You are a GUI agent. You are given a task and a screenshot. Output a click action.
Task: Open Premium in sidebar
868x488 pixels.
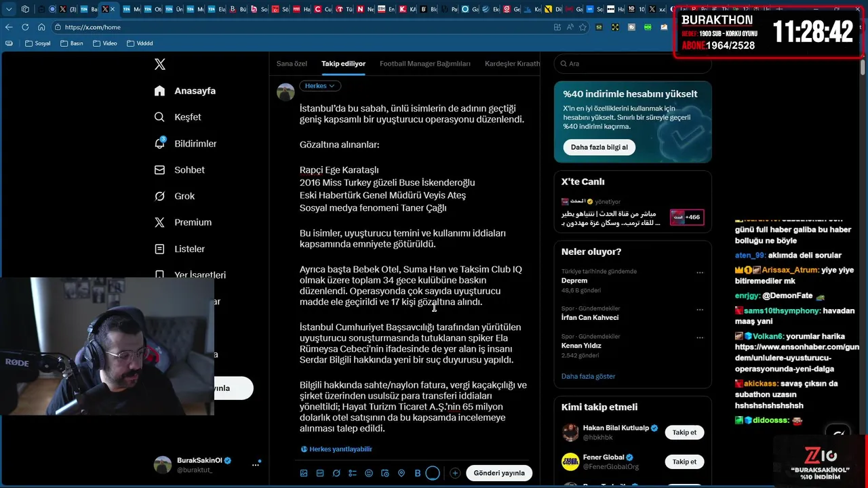[159, 222]
